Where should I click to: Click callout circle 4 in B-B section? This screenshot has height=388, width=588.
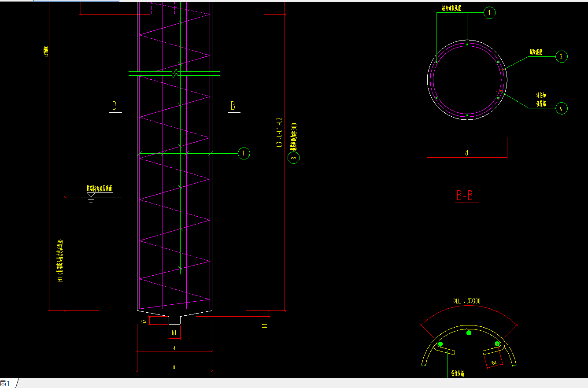coord(561,108)
